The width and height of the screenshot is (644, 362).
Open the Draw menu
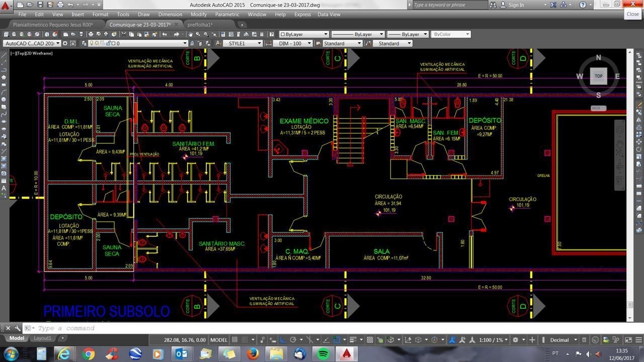pyautogui.click(x=143, y=14)
